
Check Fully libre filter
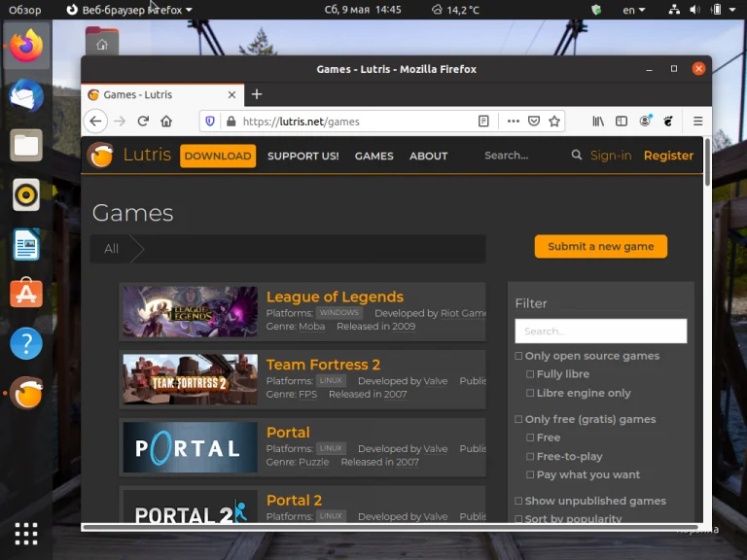(x=530, y=374)
